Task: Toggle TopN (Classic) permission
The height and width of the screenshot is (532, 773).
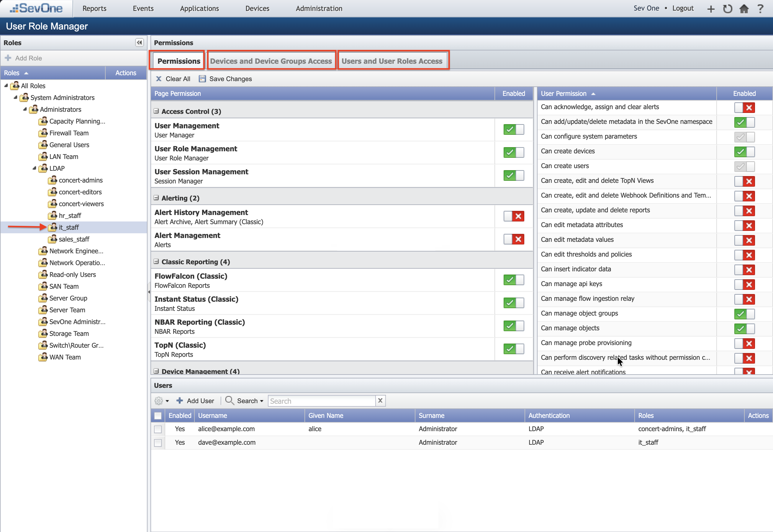Action: 514,349
